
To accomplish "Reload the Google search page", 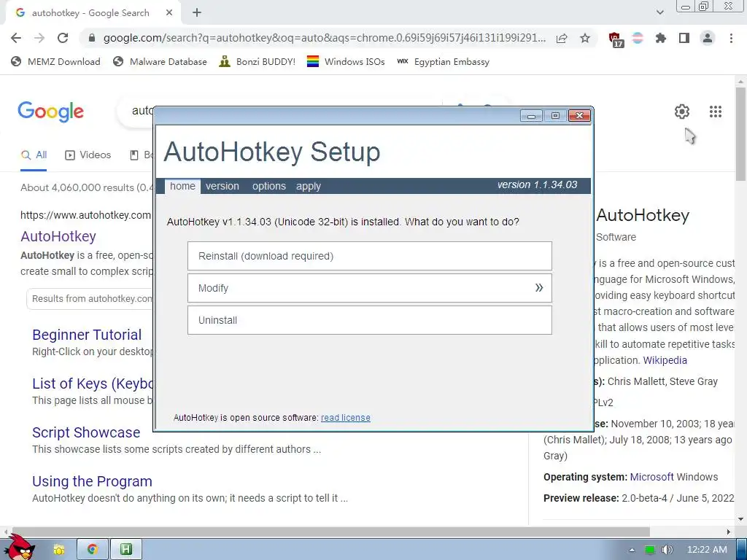I will [63, 38].
